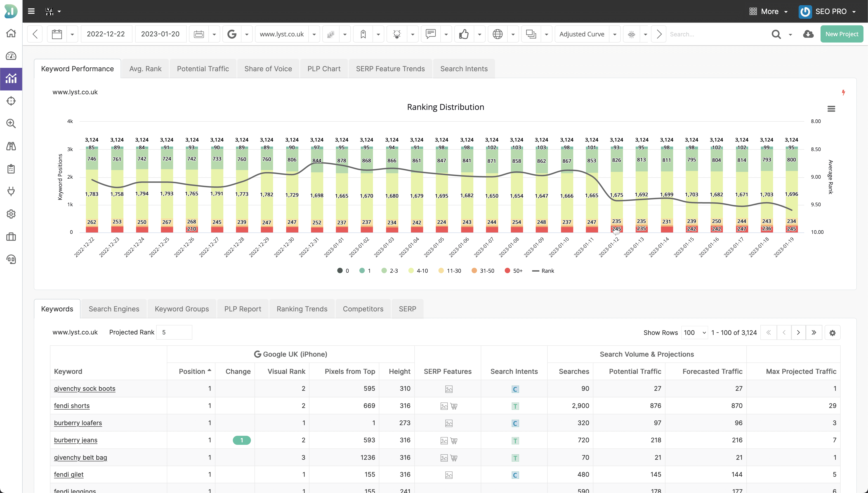
Task: Expand the Adjusted Curve dropdown
Action: pyautogui.click(x=615, y=34)
